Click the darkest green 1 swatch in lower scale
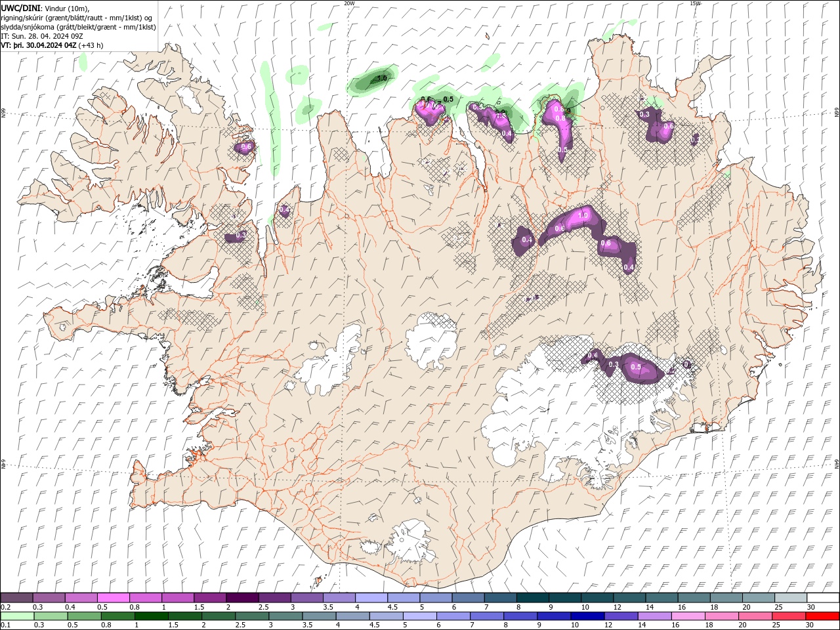This screenshot has width=840, height=630. pyautogui.click(x=151, y=616)
